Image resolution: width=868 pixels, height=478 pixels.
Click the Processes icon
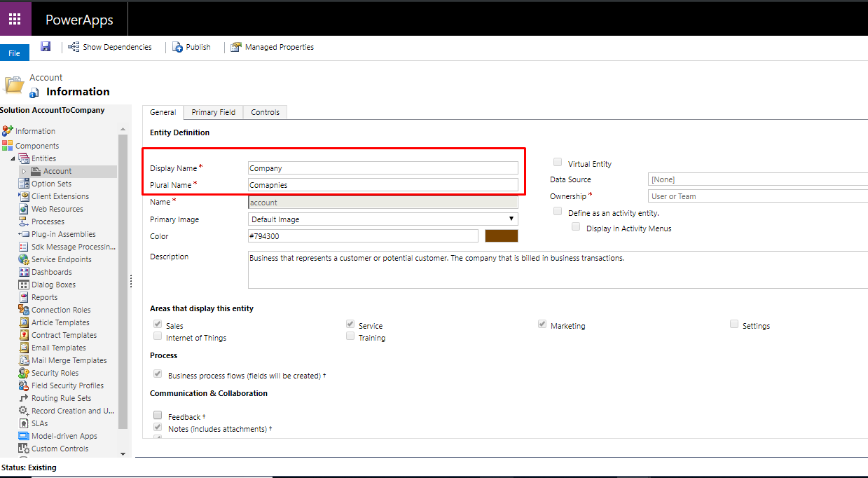24,221
